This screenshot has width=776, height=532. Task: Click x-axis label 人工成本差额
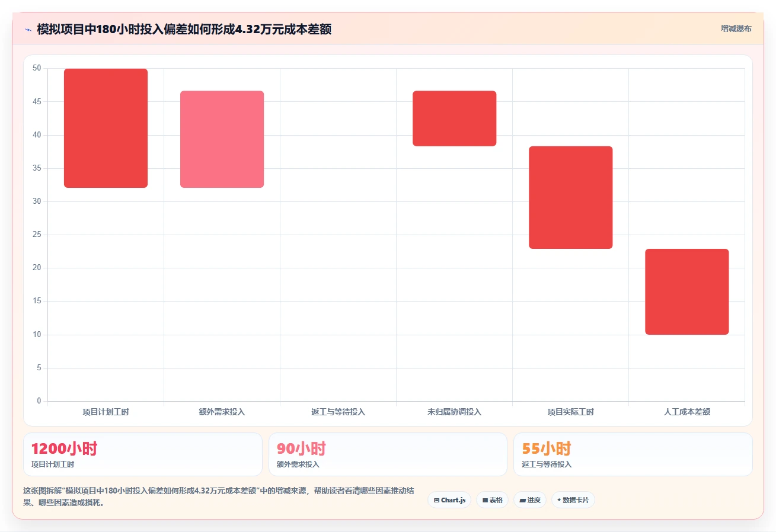(686, 412)
